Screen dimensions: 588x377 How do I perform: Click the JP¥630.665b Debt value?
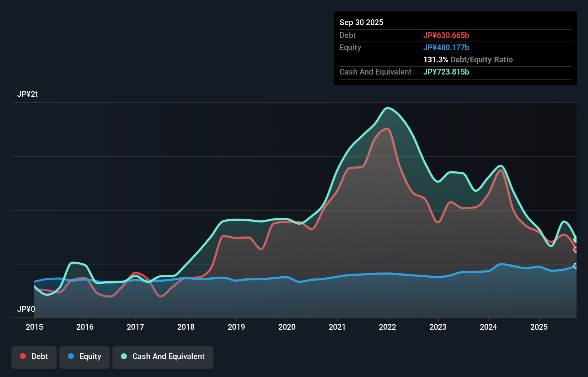(447, 35)
